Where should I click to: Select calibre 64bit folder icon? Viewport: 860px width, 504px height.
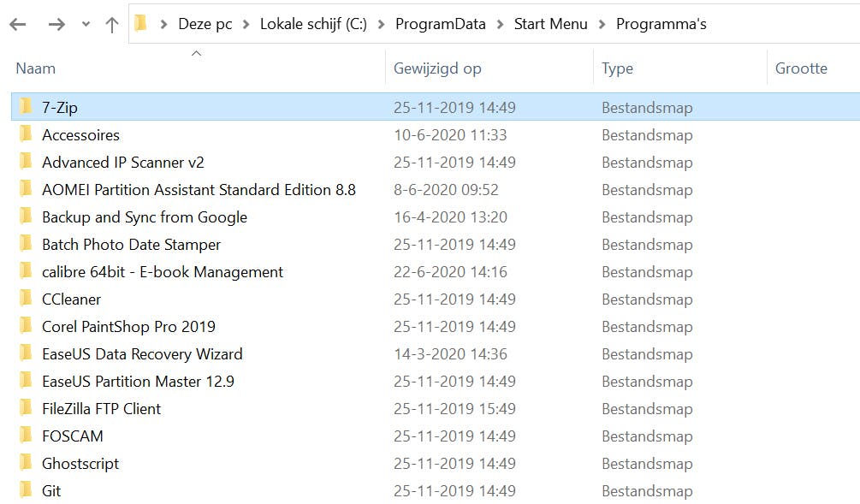tap(25, 270)
